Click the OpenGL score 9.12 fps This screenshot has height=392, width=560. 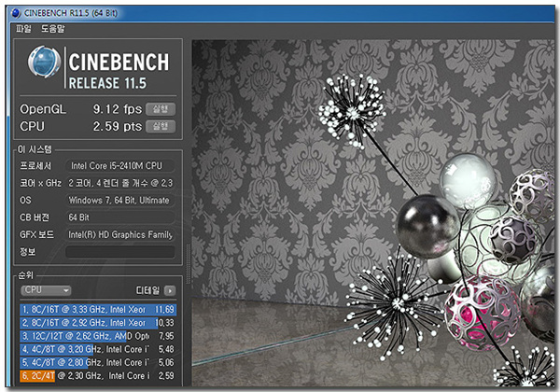coord(118,109)
